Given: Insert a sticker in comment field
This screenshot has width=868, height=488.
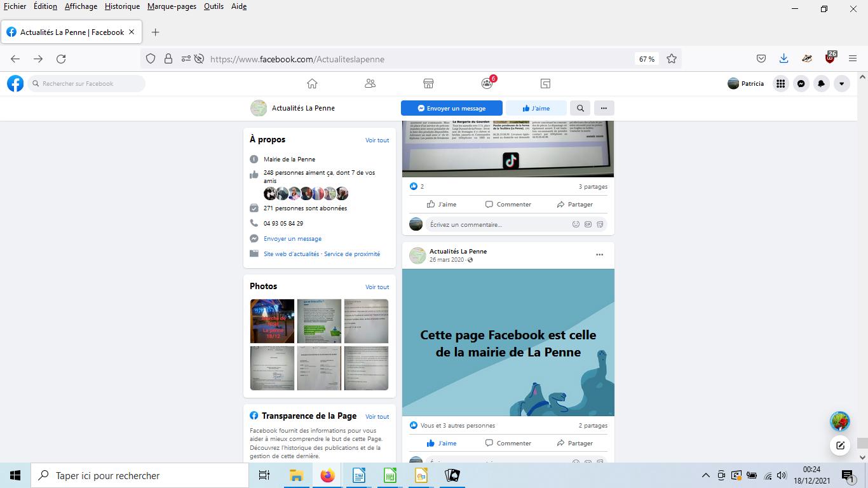Looking at the screenshot, I should [x=600, y=224].
